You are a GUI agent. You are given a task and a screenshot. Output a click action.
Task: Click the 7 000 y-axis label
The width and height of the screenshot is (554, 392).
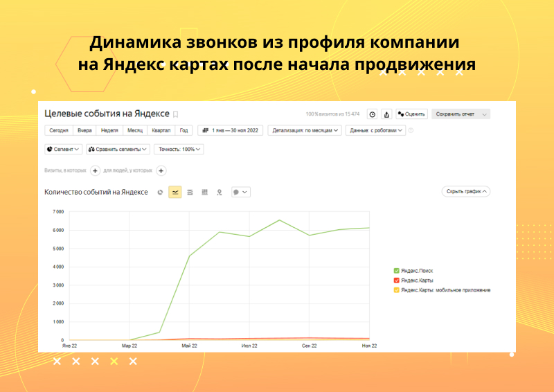click(58, 212)
